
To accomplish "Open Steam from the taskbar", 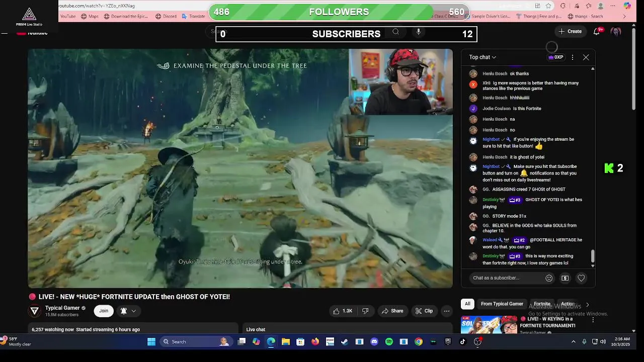I will (345, 342).
